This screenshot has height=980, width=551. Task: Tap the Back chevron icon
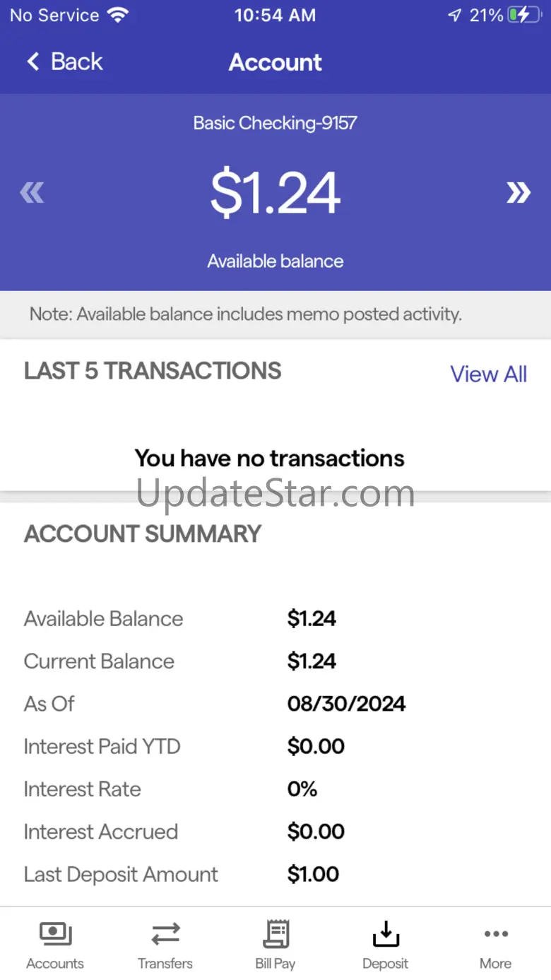32,62
